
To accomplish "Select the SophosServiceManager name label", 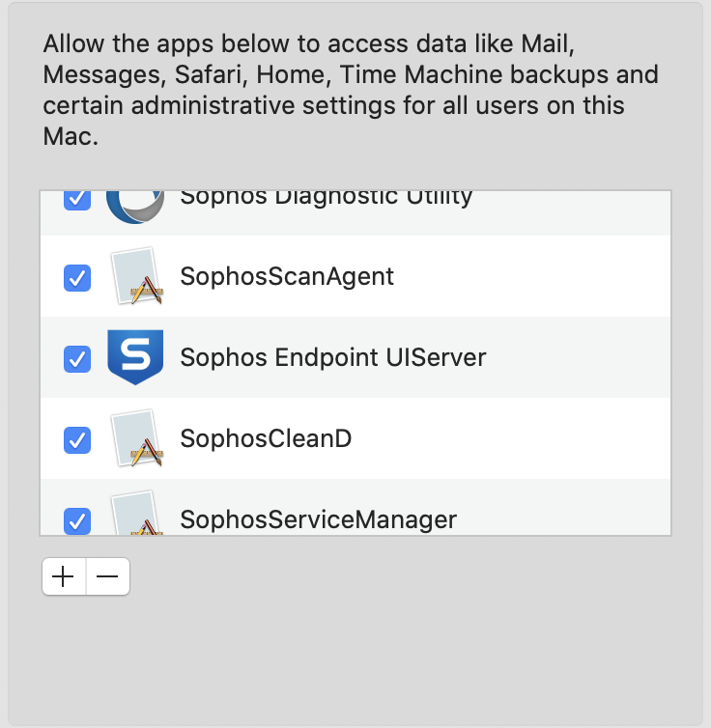I will (x=319, y=519).
